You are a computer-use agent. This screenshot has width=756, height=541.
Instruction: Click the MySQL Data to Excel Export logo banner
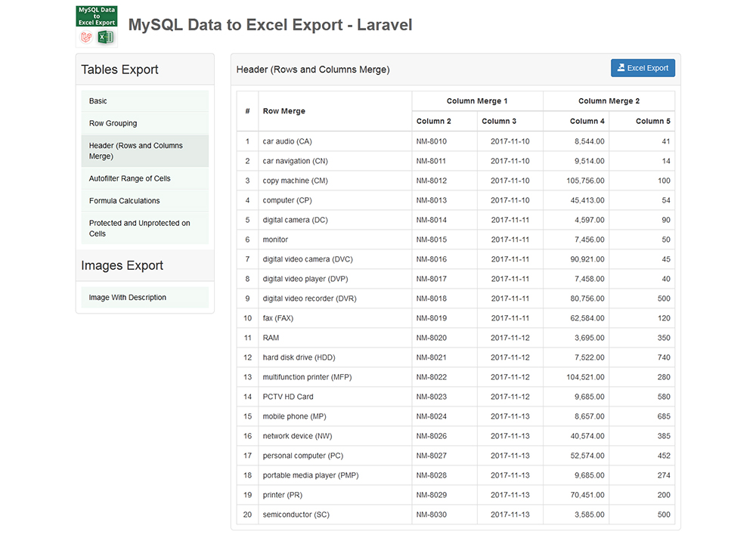(x=95, y=24)
